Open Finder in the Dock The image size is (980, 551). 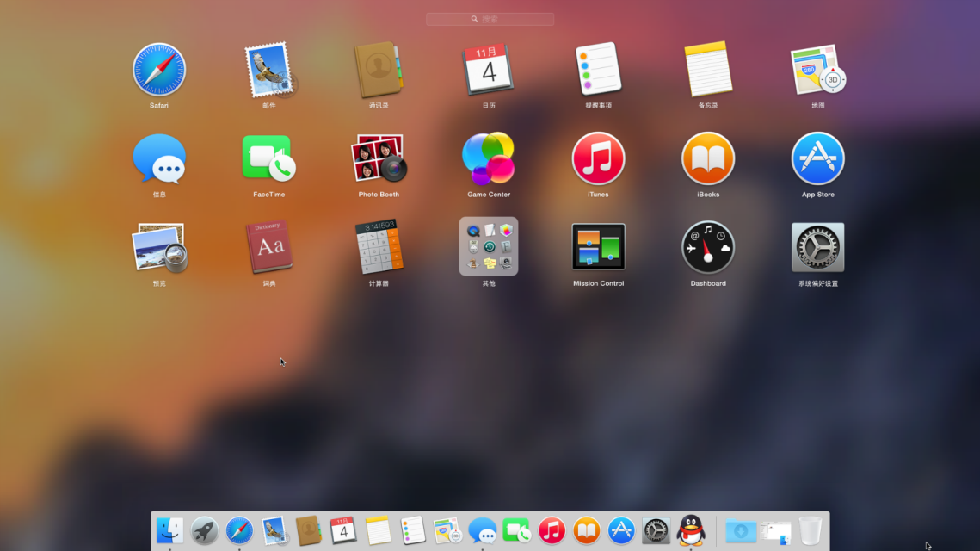169,531
